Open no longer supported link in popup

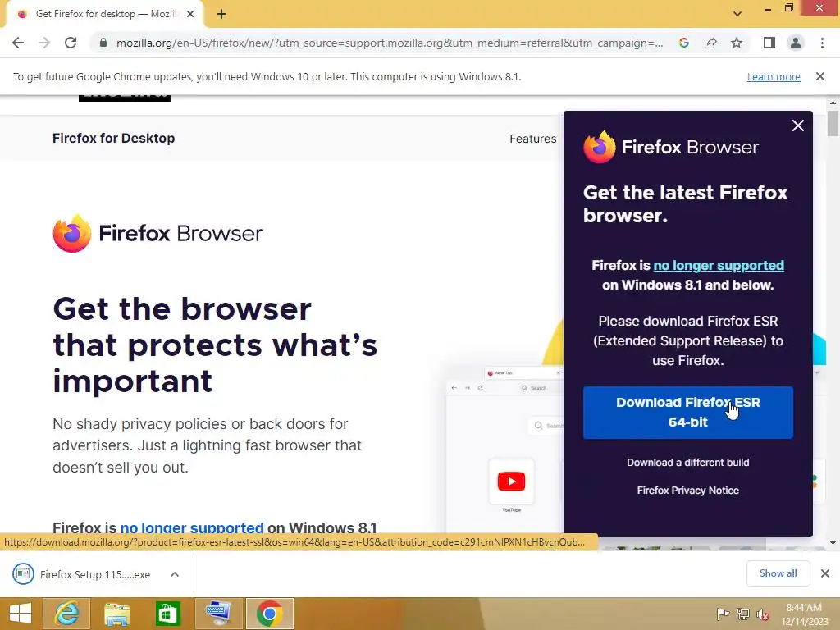tap(719, 265)
